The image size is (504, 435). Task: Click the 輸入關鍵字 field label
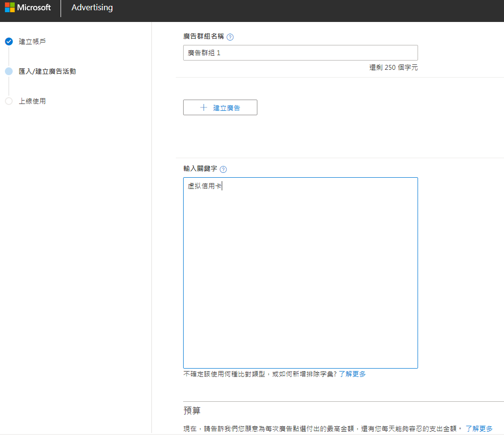click(200, 169)
